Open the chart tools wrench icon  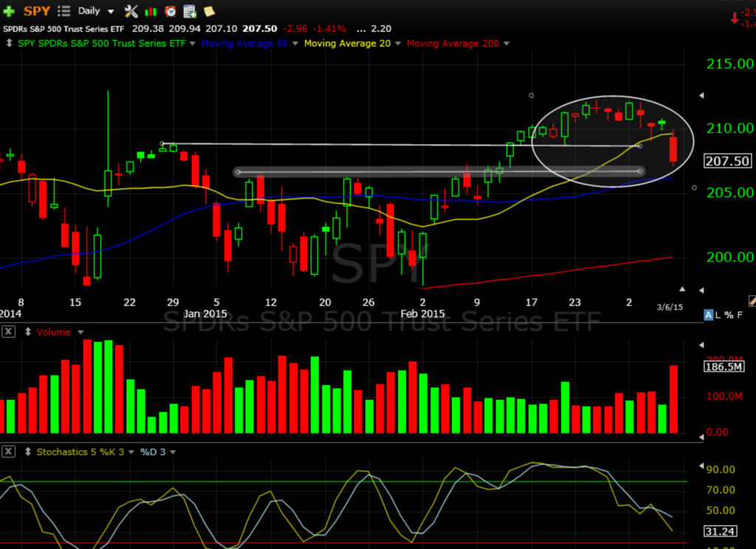pos(131,11)
